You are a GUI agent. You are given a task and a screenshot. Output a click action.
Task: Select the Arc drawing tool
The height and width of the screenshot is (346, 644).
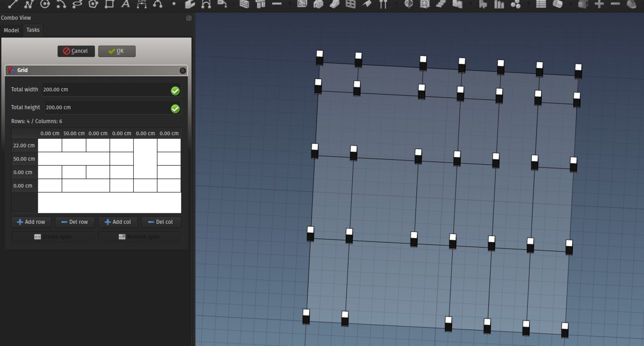coord(61,4)
